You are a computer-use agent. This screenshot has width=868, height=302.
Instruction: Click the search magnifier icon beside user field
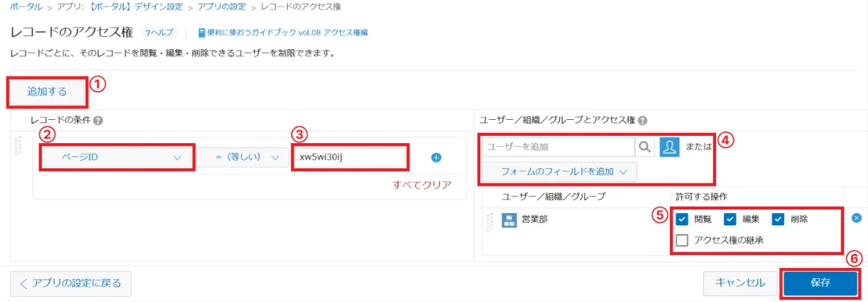tap(644, 147)
